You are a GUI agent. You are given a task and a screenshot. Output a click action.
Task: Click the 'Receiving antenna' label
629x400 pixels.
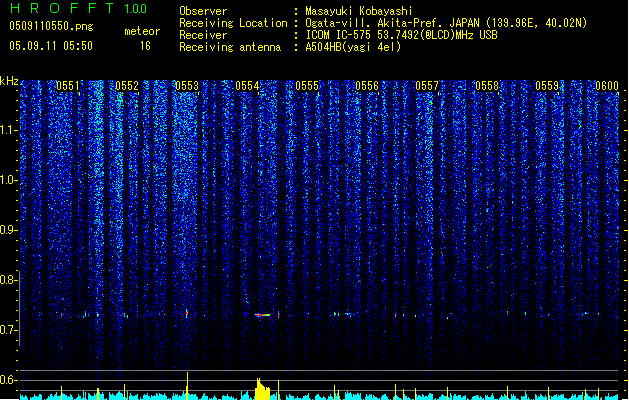(x=230, y=47)
